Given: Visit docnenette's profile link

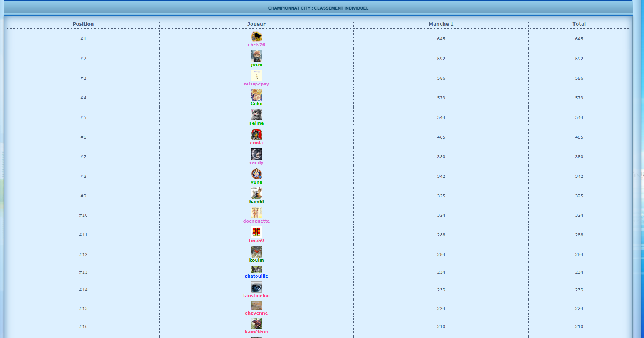Looking at the screenshot, I should (256, 221).
